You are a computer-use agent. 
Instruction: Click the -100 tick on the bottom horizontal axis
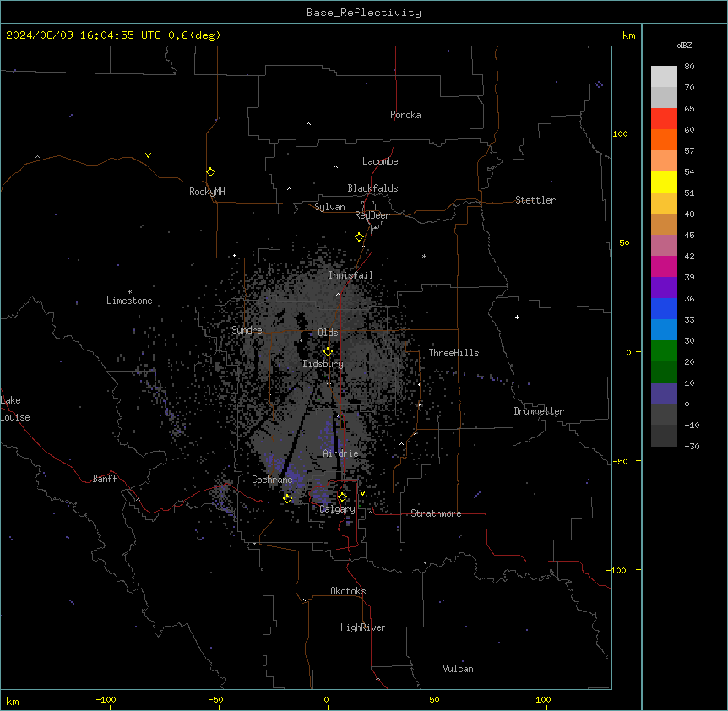106,699
